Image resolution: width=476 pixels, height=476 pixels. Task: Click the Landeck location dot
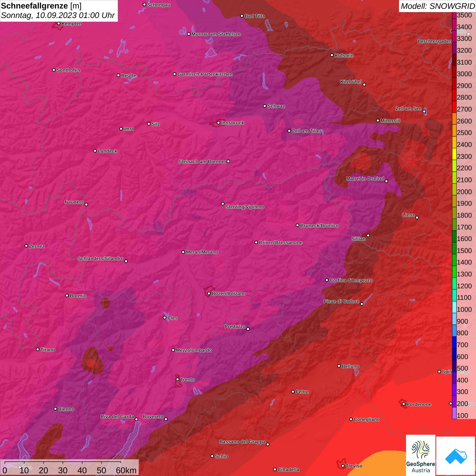click(x=95, y=151)
